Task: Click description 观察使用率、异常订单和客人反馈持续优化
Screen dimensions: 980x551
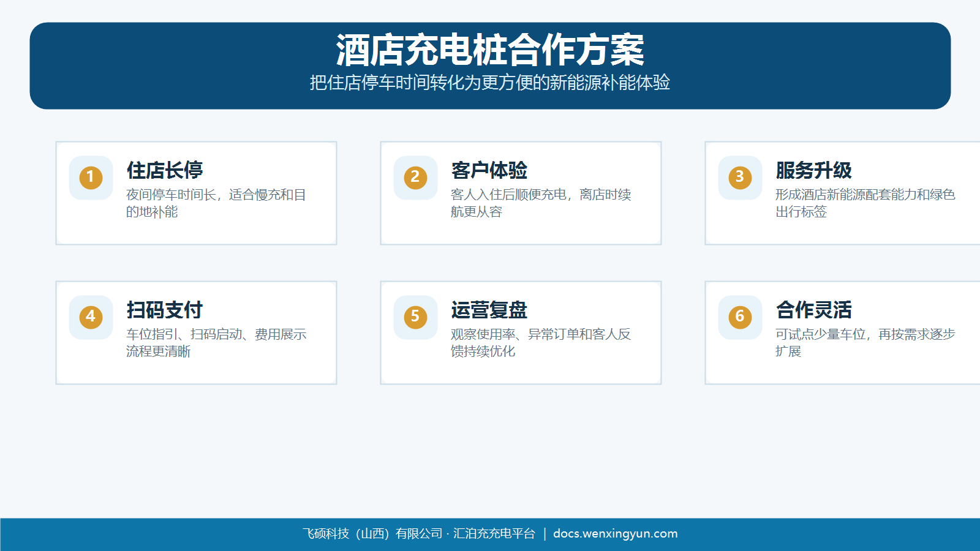Action: pos(541,343)
